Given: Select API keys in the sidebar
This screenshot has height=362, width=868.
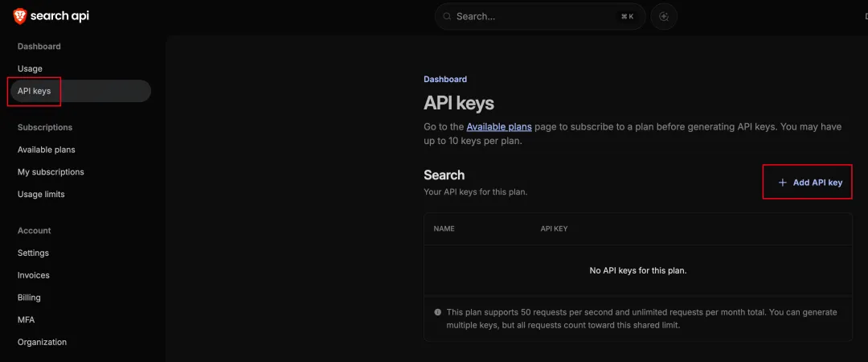Looking at the screenshot, I should pos(35,91).
